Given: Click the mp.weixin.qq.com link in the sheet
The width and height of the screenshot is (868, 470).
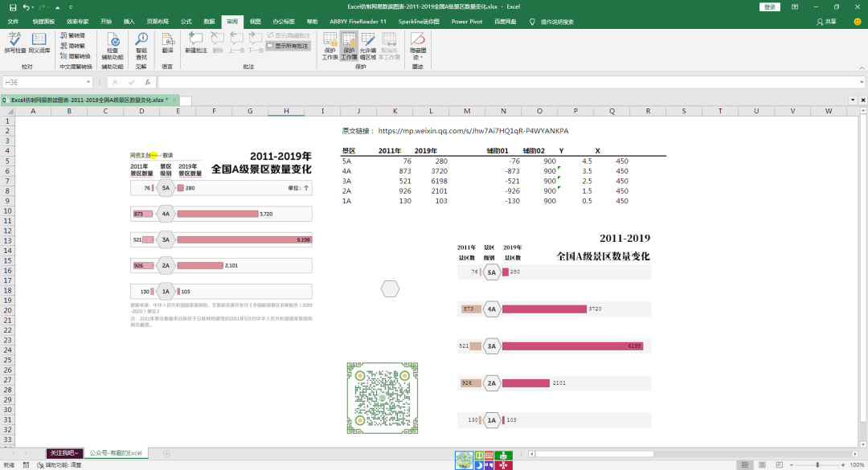Looking at the screenshot, I should pos(473,131).
